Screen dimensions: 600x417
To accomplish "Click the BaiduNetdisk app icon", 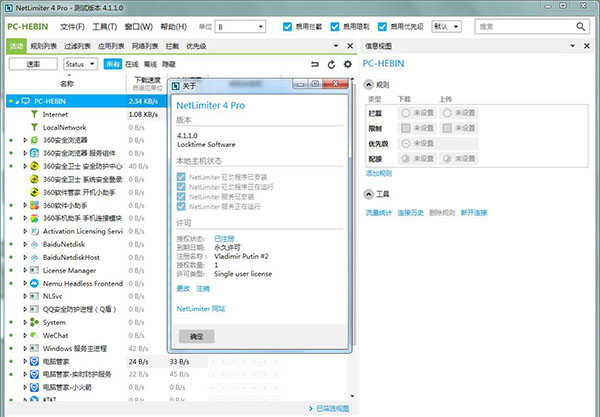I will point(34,244).
